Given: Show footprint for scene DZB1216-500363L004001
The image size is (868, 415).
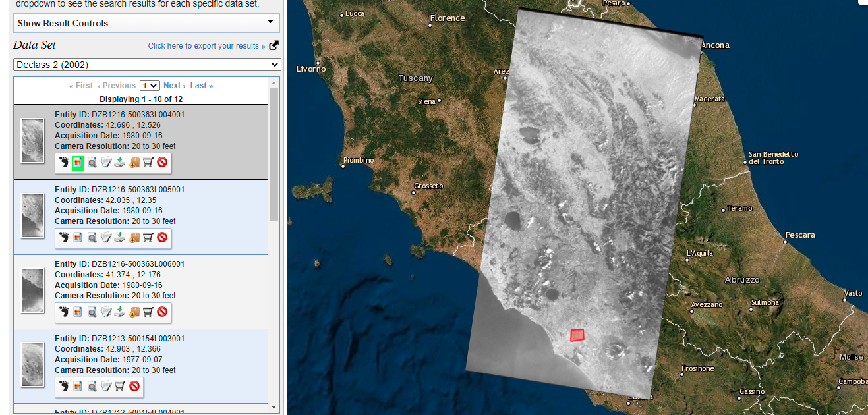Looking at the screenshot, I should [x=64, y=162].
